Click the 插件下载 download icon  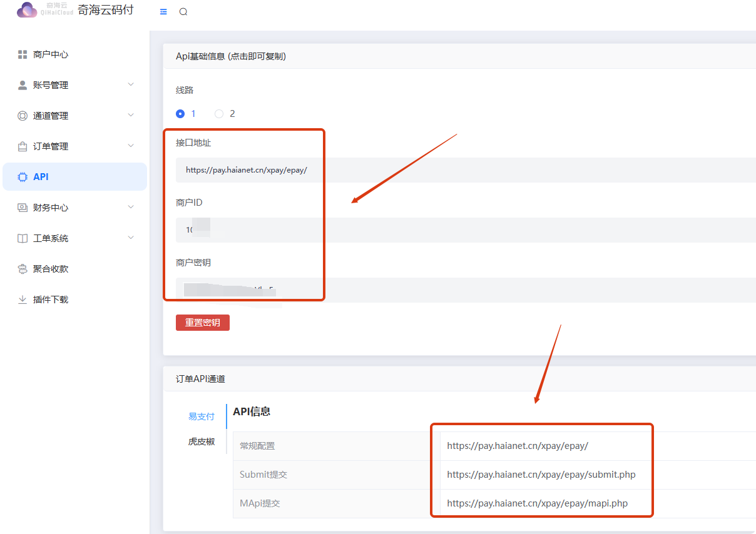(x=23, y=300)
